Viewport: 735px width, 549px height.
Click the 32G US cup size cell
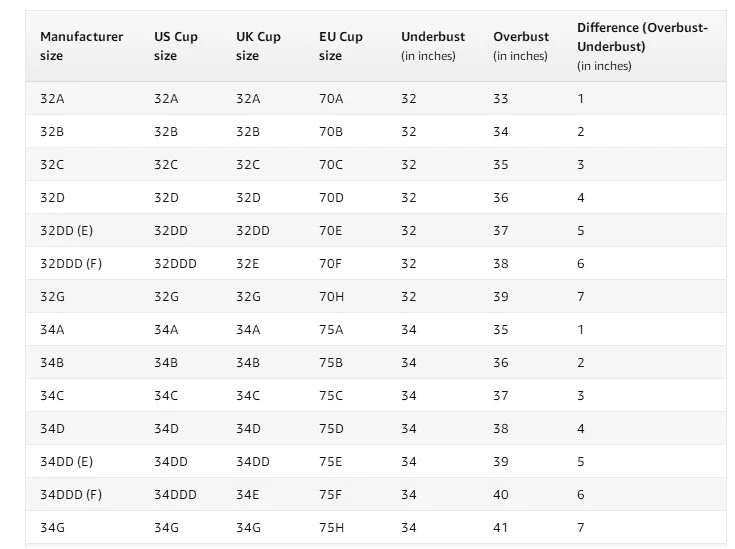point(166,297)
